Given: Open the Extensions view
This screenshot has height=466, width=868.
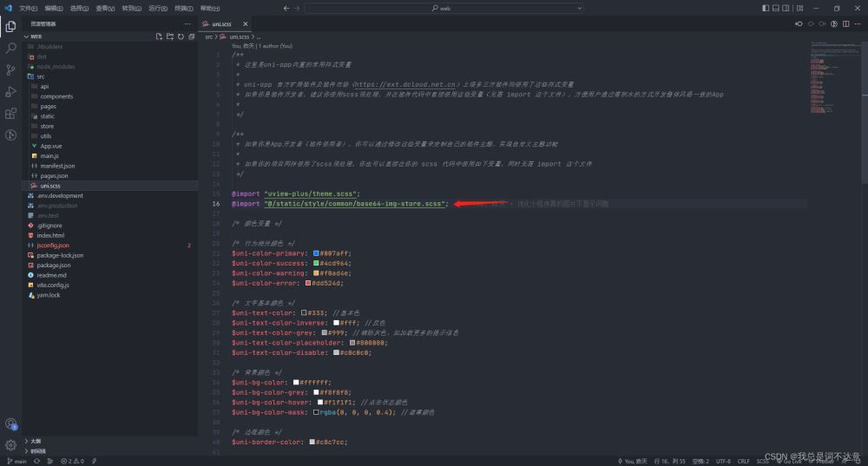Looking at the screenshot, I should tap(10, 114).
